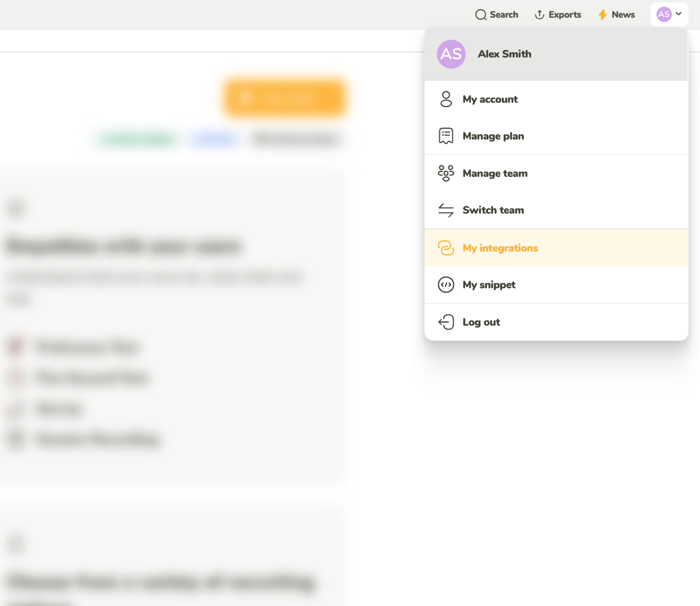Click the blurred orange button
700x606 pixels.
pyautogui.click(x=285, y=99)
